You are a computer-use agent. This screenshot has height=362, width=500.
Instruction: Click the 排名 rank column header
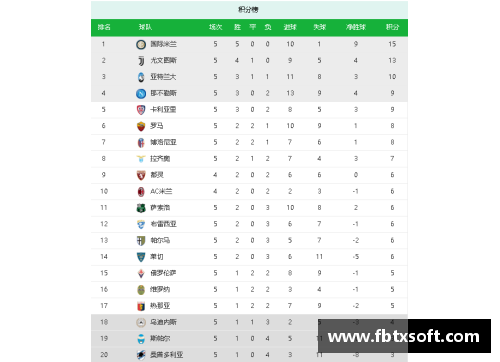click(104, 27)
